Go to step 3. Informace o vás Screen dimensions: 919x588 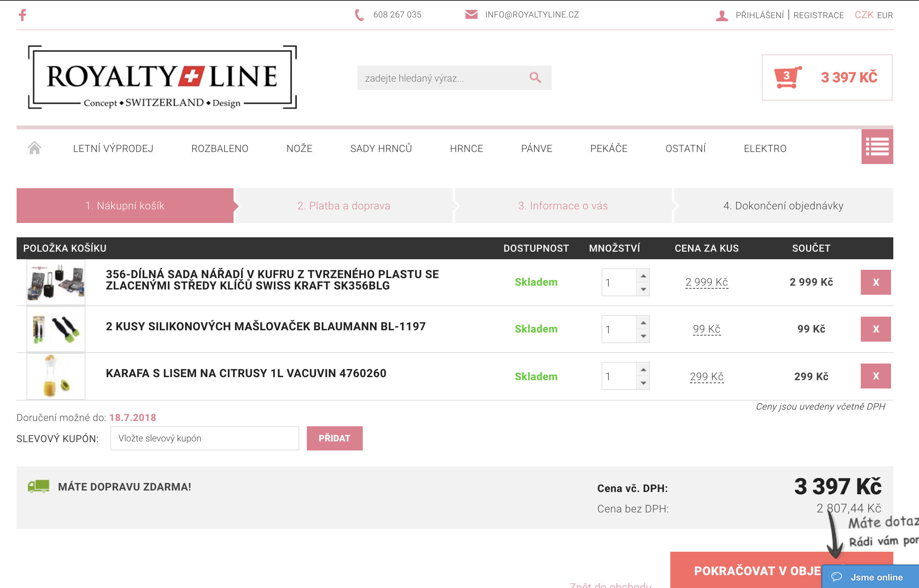tap(563, 206)
